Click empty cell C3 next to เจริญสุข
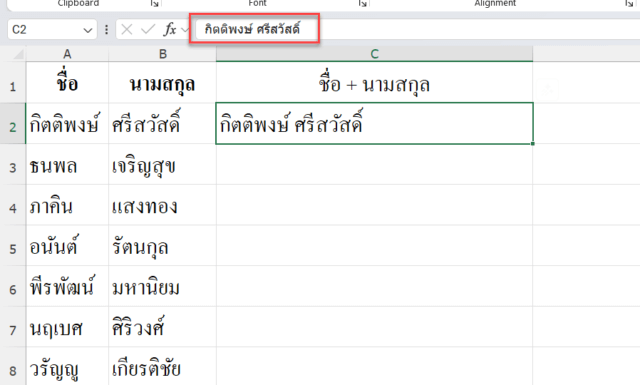The height and width of the screenshot is (385, 640). tap(374, 164)
